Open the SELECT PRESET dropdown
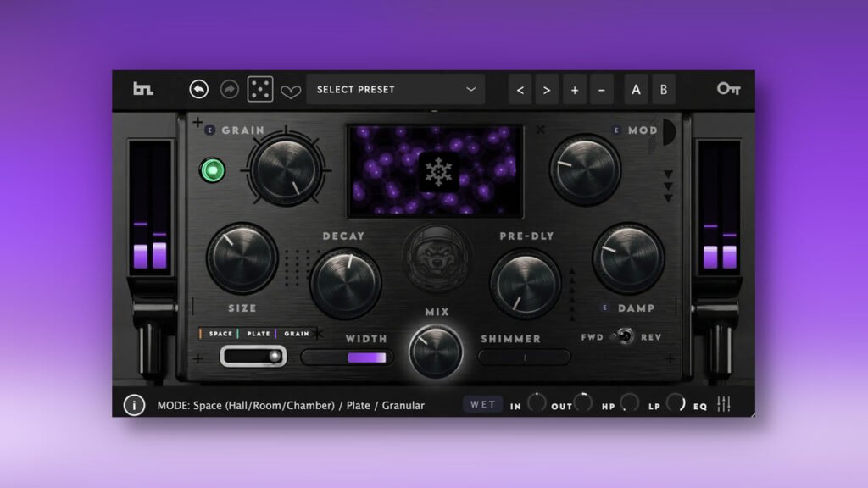Image resolution: width=868 pixels, height=488 pixels. (x=394, y=89)
